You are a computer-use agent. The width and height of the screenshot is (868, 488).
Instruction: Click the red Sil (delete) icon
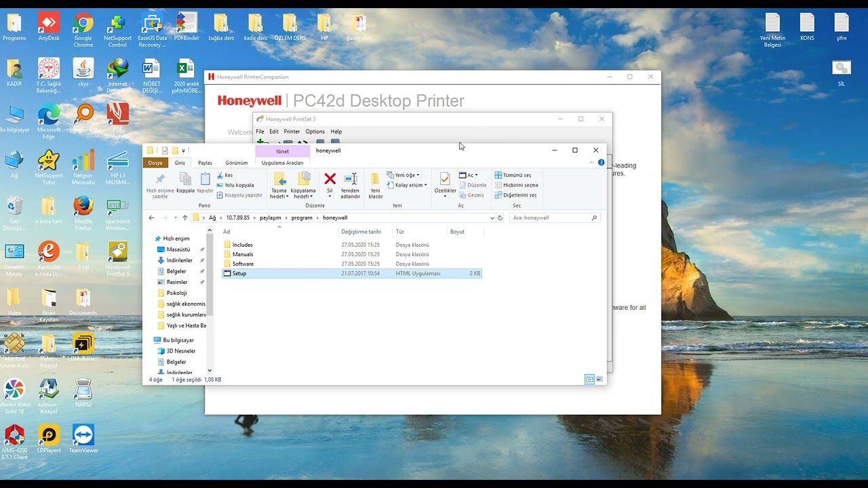coord(330,179)
